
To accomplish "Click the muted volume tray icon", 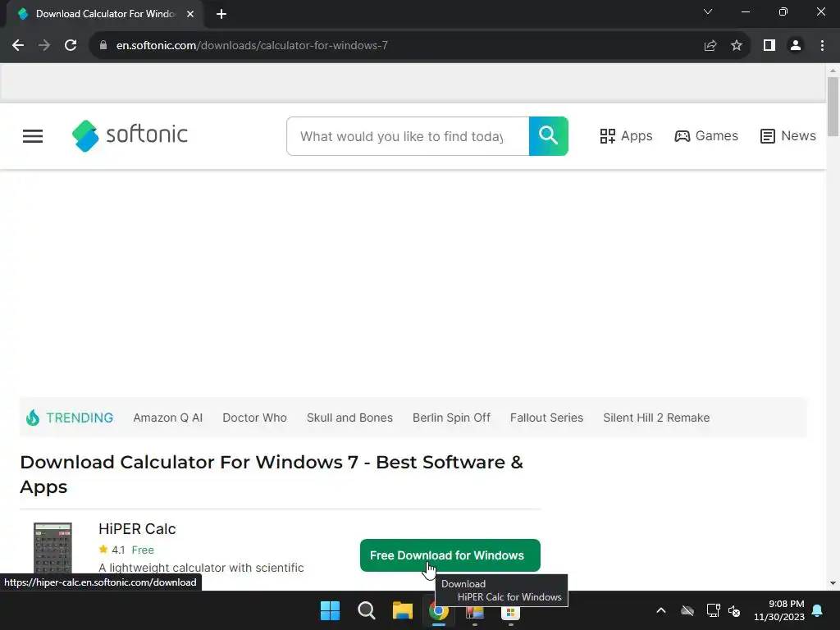I will point(734,610).
